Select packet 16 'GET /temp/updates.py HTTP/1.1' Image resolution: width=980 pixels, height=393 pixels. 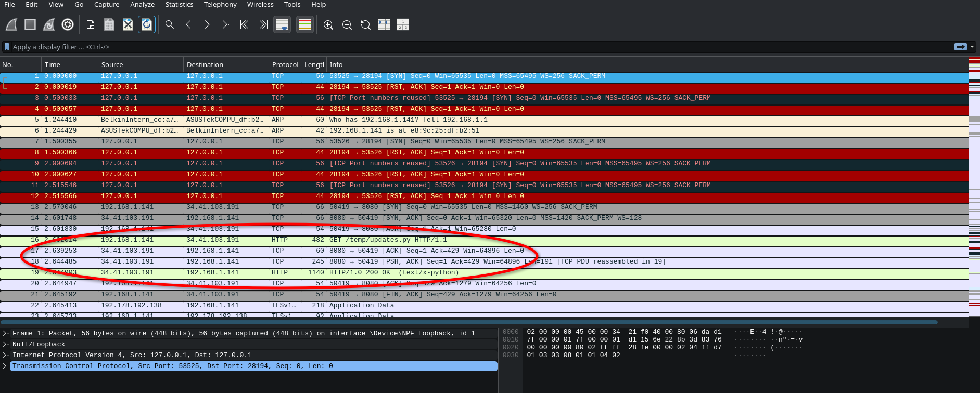(484, 240)
